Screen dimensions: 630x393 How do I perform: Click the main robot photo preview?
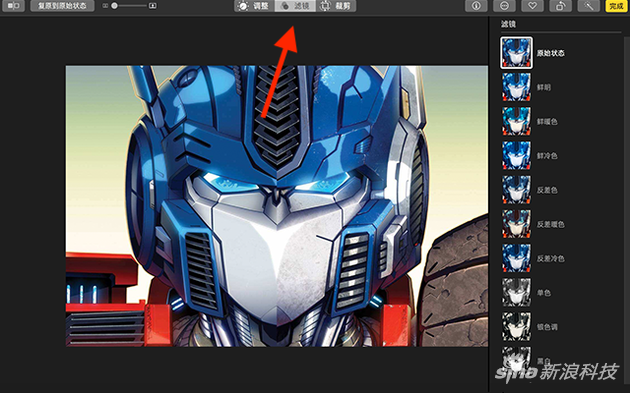[x=277, y=206]
